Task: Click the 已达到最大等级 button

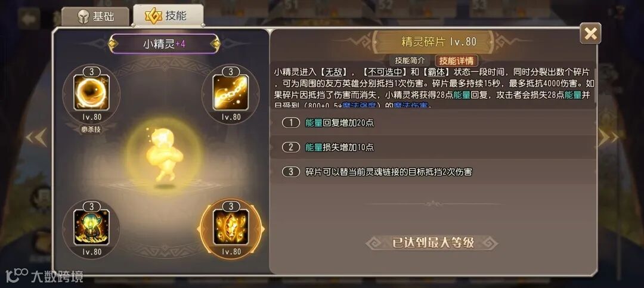Action: pos(432,243)
